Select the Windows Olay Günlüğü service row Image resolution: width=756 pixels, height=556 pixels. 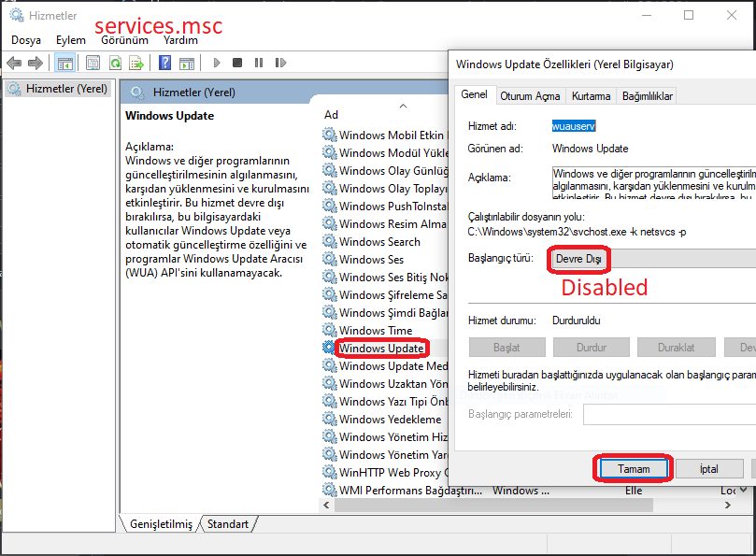[385, 171]
